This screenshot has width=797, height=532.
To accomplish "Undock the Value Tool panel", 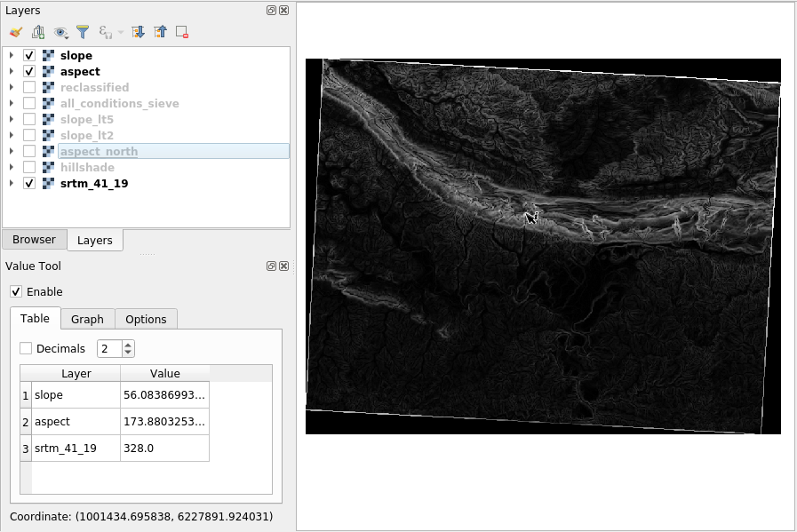I will [271, 266].
